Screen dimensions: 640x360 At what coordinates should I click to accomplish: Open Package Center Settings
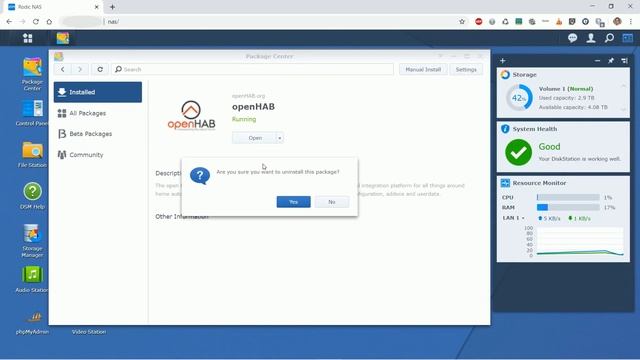(466, 69)
